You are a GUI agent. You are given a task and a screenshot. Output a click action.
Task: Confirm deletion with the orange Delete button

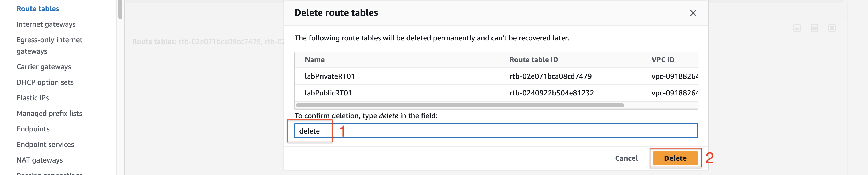675,158
